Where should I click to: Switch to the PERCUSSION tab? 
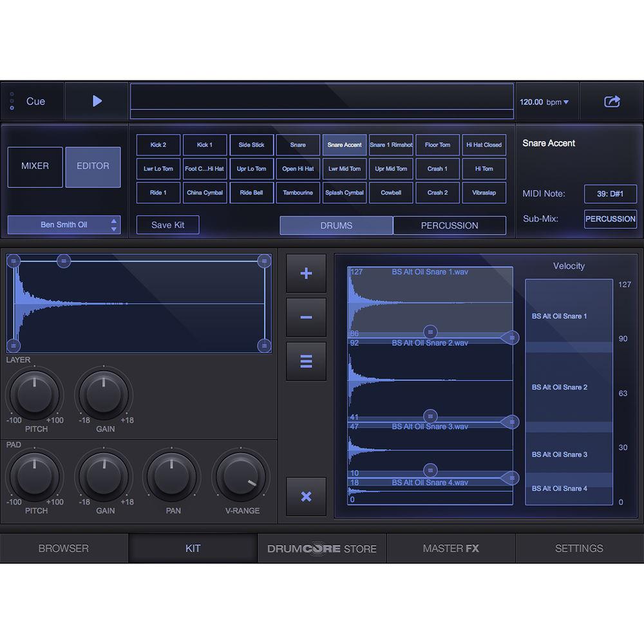click(x=450, y=225)
